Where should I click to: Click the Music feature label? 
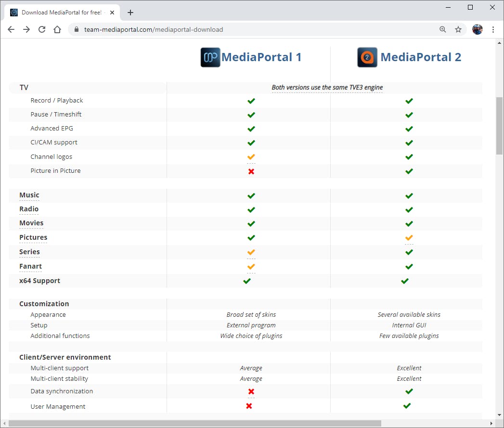(29, 195)
